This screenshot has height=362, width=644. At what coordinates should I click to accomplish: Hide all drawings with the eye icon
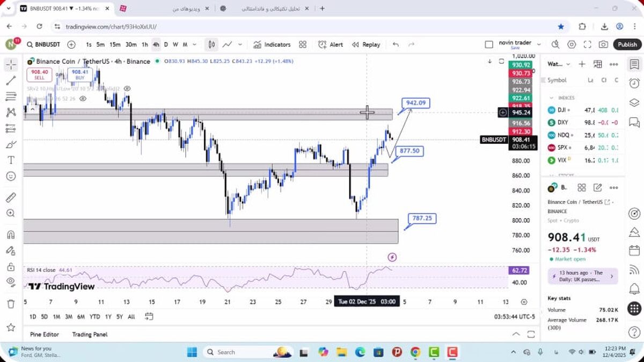coord(11,282)
